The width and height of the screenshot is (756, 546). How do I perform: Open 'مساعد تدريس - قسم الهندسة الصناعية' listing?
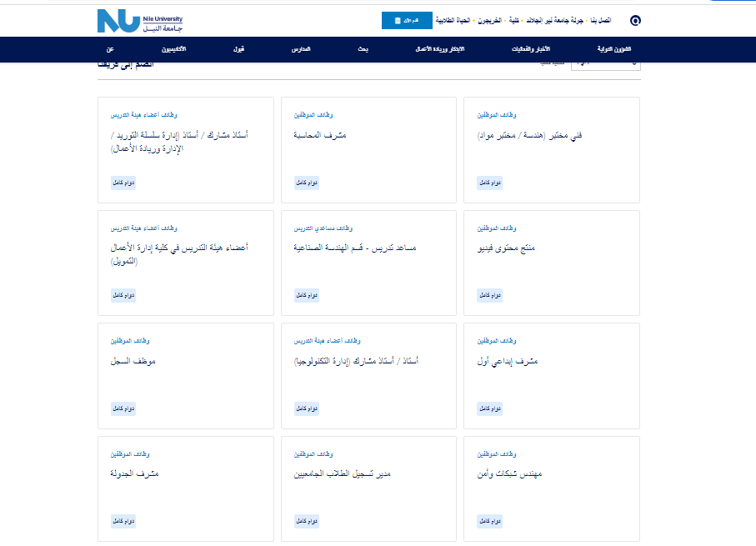(355, 248)
